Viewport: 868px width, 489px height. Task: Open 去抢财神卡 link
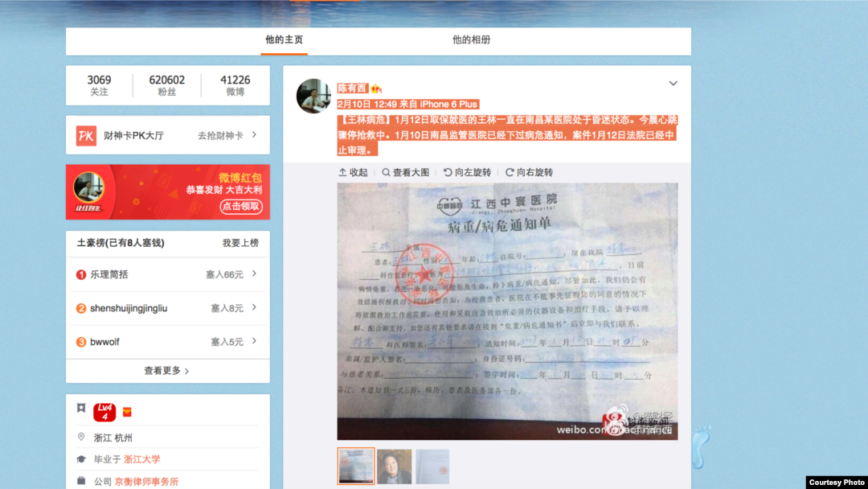pyautogui.click(x=220, y=136)
